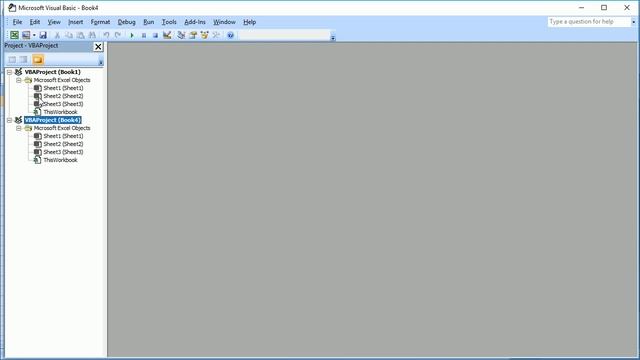This screenshot has height=360, width=640.
Task: Click the View Object icon in the Project panel
Action: point(24,60)
